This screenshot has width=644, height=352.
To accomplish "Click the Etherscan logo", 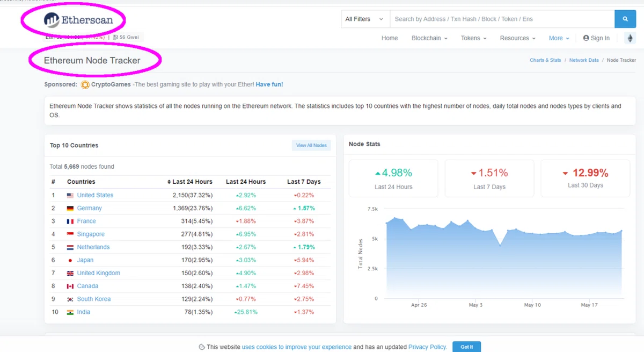I will click(x=78, y=20).
